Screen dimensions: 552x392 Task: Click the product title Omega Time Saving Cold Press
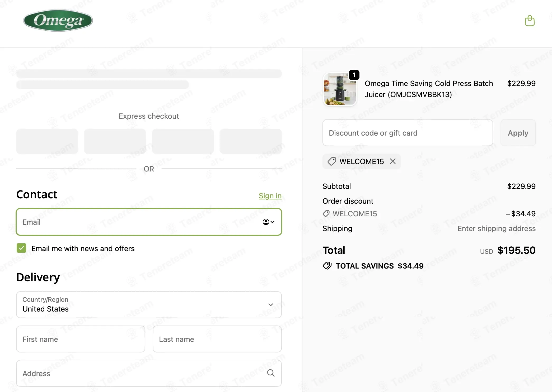429,89
